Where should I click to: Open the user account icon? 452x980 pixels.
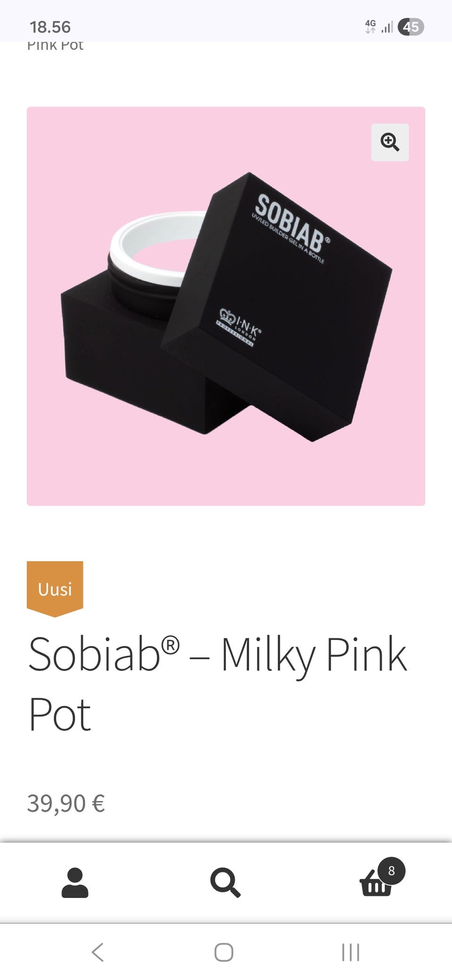click(x=75, y=882)
